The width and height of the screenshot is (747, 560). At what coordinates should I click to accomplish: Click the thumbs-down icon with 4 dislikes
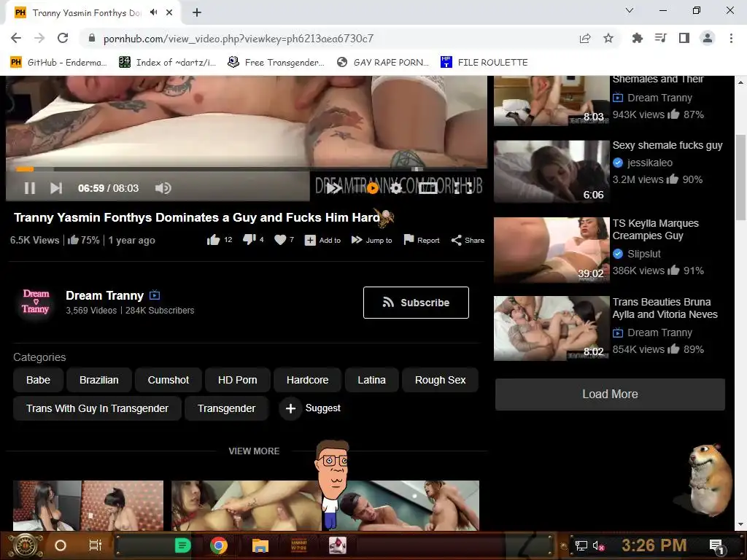[x=249, y=239]
